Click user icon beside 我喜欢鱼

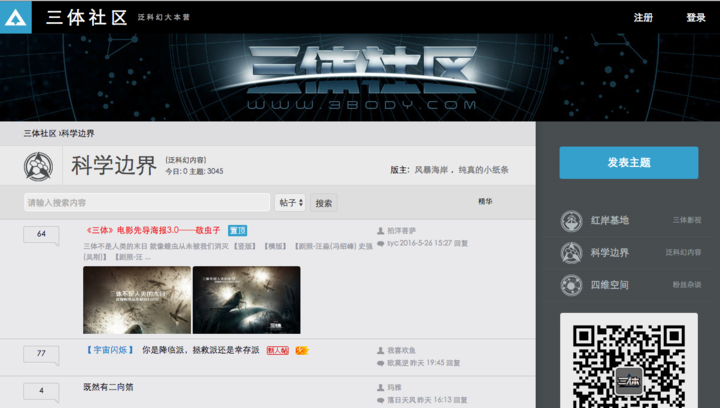click(380, 351)
